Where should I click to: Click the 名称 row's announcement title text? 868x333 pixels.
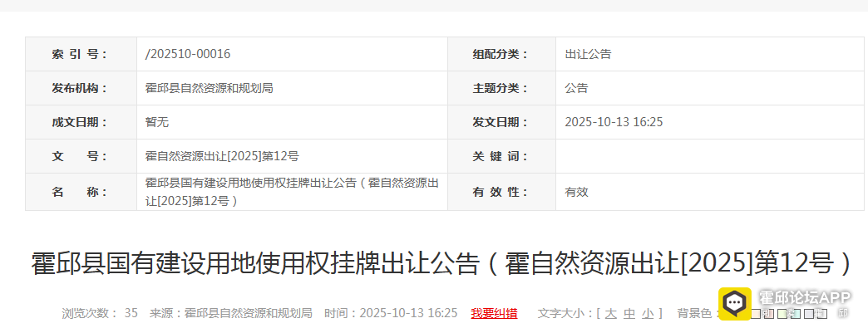[293, 192]
